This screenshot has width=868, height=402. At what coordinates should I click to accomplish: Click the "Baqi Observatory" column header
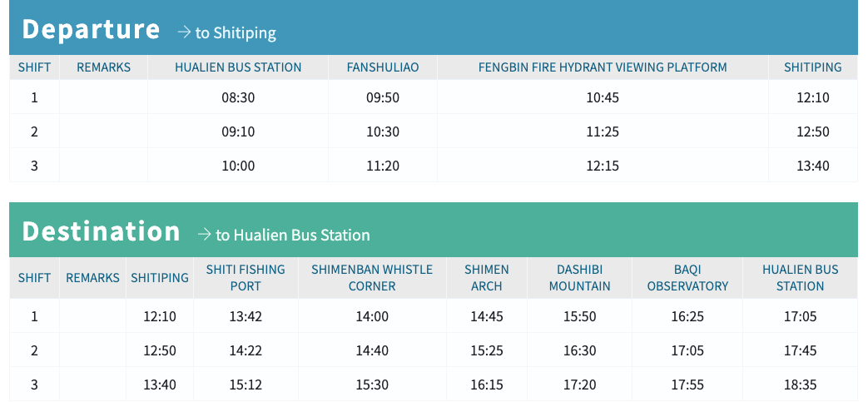coord(687,278)
